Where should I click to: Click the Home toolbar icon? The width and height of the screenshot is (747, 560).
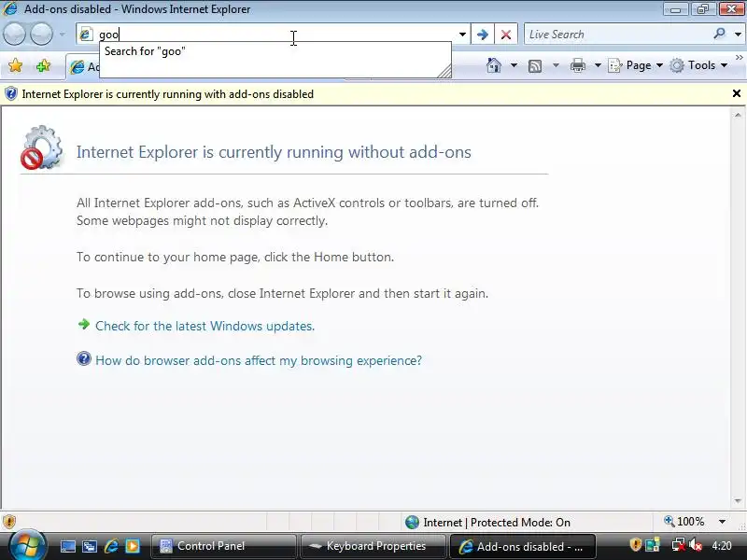point(494,65)
